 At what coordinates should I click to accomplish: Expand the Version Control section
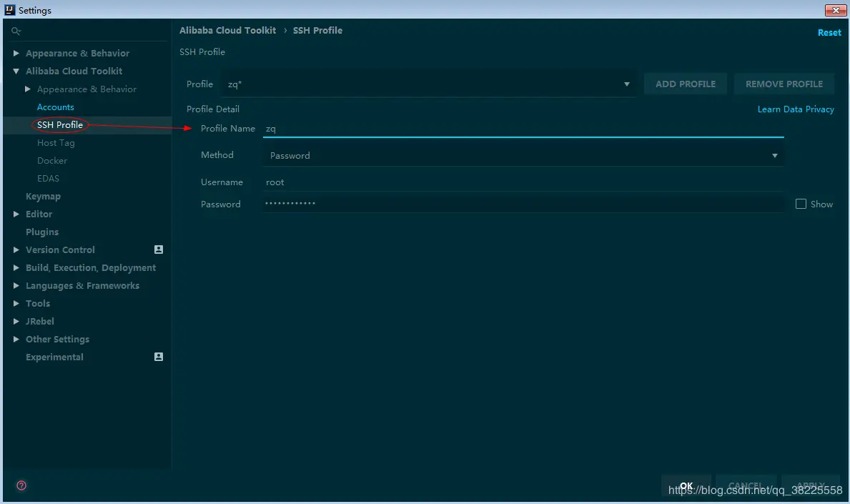point(16,249)
